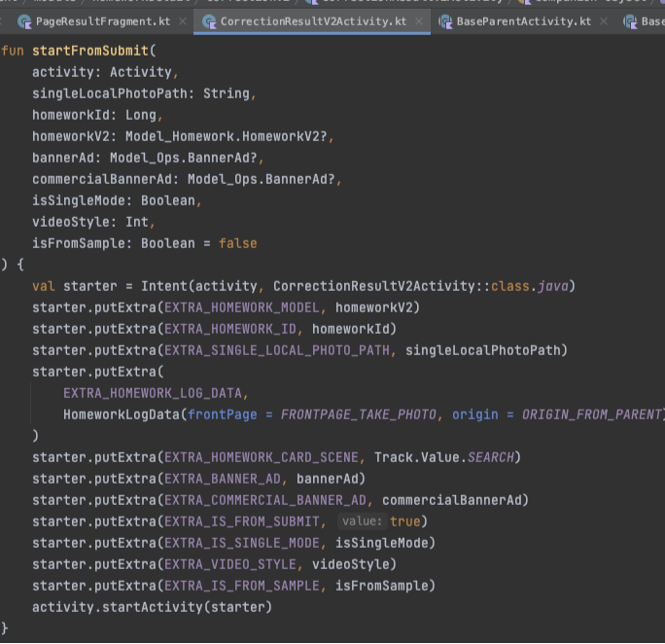Click 'commercialBannerAd: Model_Ops.BannerAd?,' parameter

(187, 179)
